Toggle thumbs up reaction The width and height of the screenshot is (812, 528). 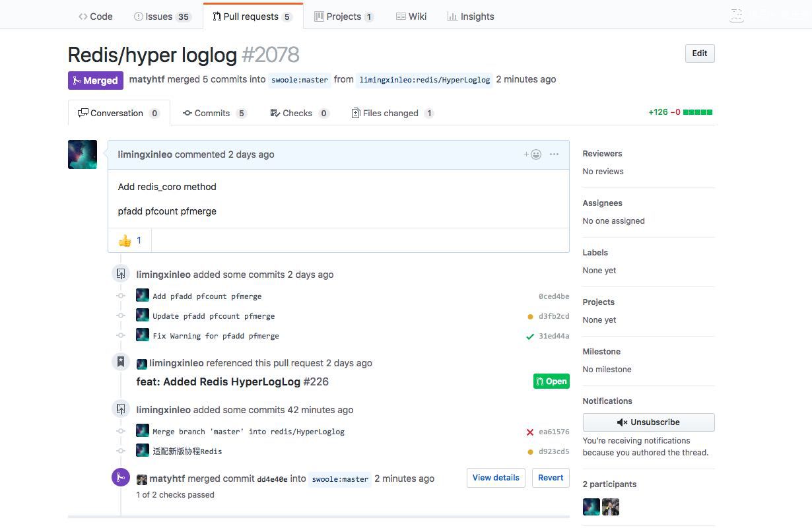click(x=130, y=240)
